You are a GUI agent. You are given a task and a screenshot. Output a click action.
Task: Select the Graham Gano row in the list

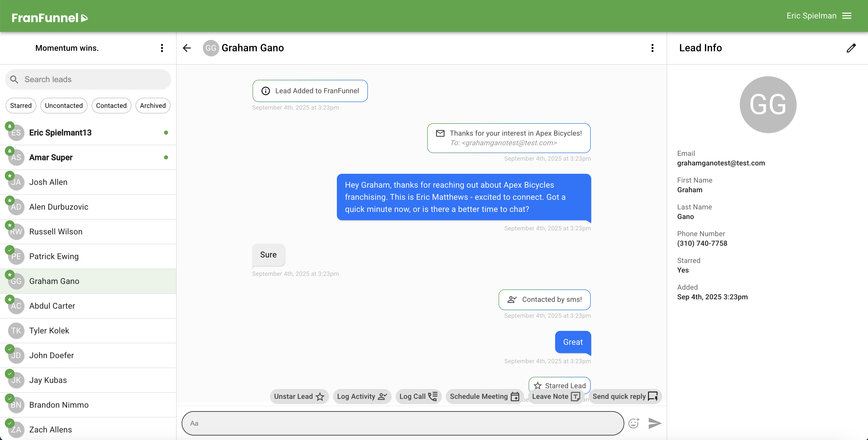88,281
